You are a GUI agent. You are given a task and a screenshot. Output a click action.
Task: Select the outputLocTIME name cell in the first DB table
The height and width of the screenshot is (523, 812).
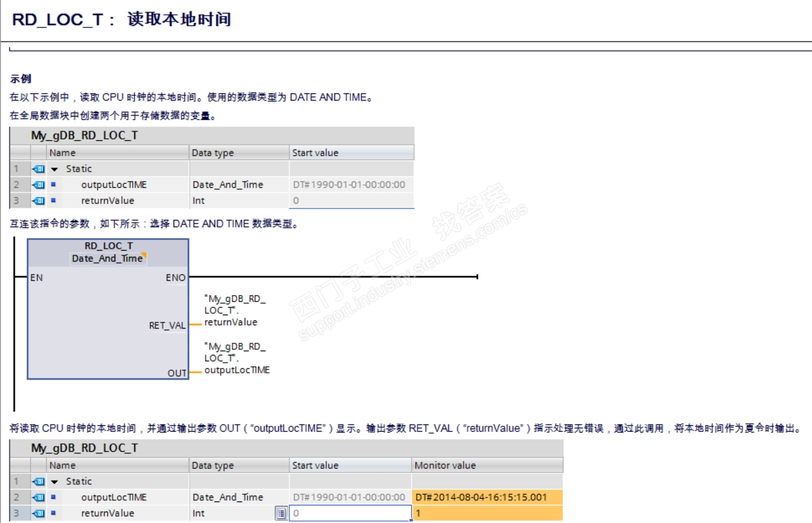114,184
